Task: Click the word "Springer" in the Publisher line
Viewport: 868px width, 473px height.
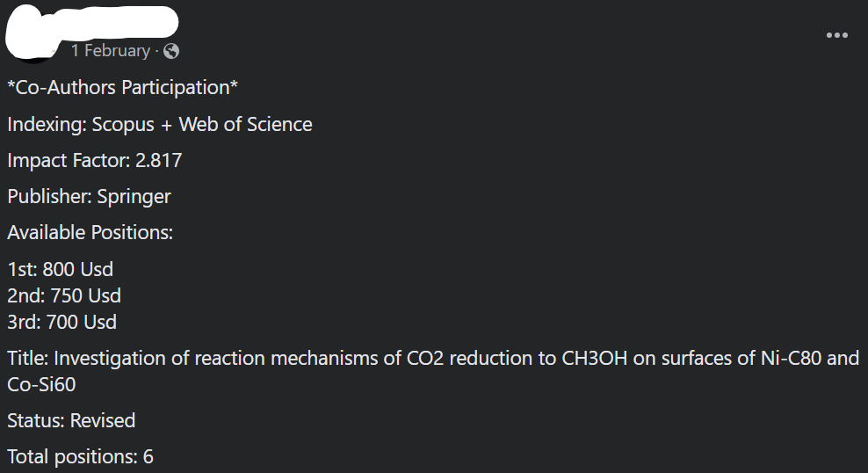Action: tap(134, 197)
